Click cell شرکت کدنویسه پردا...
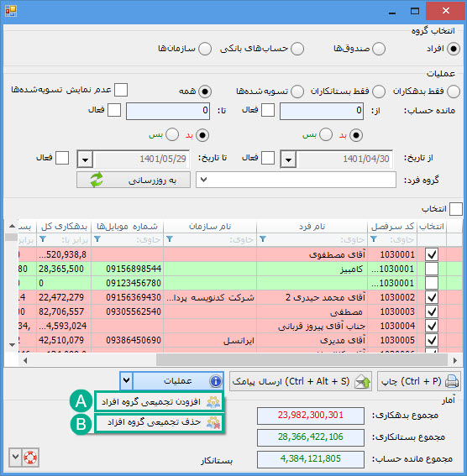Screen dimensions: 467x476 pos(211,297)
